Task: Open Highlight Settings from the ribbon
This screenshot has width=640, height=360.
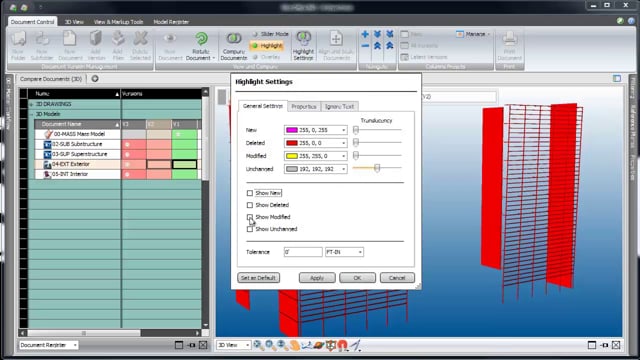Action: (303, 45)
